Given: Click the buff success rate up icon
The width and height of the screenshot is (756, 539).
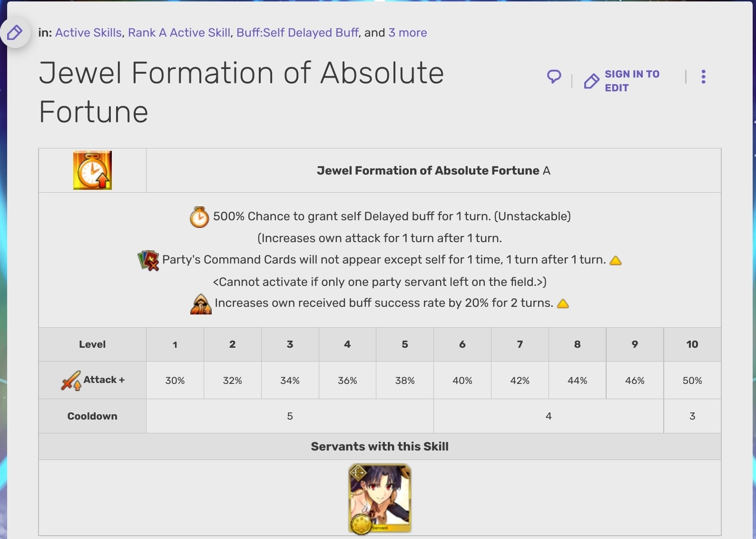Looking at the screenshot, I should [x=201, y=304].
